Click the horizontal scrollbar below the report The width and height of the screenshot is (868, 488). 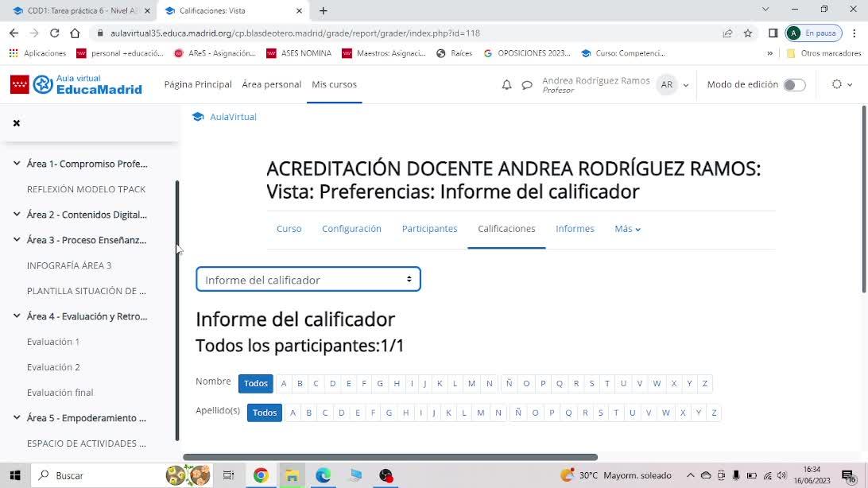coord(390,457)
